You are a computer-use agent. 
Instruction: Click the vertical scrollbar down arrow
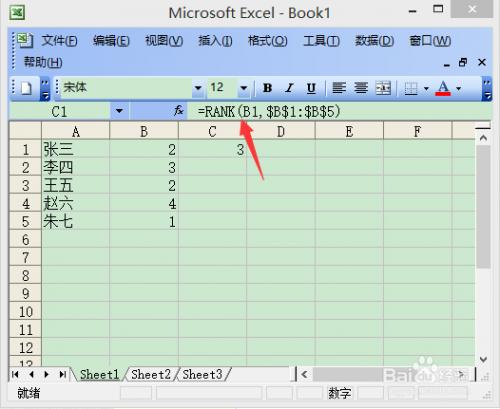(483, 359)
